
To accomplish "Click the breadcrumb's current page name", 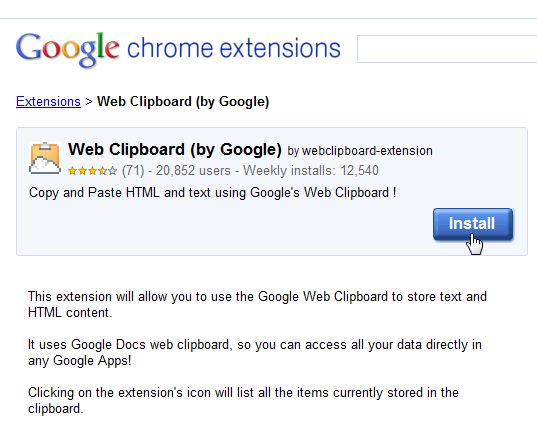I will pos(183,102).
